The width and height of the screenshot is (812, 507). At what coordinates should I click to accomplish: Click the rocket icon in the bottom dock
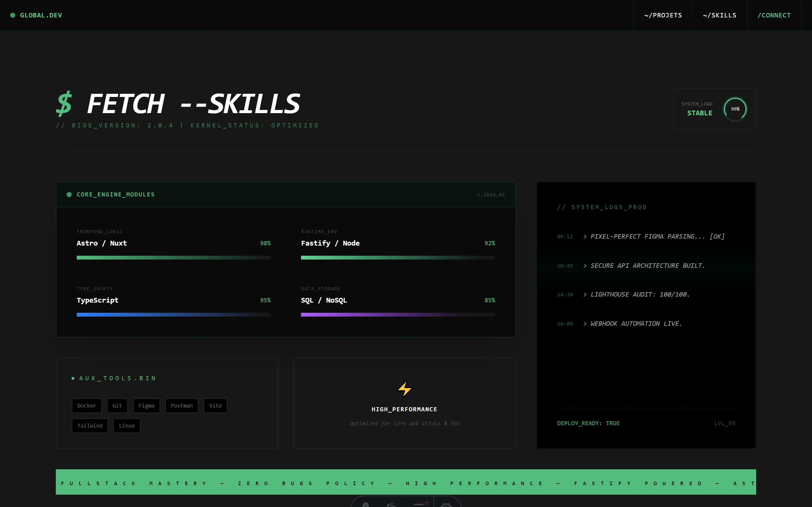pos(391,505)
